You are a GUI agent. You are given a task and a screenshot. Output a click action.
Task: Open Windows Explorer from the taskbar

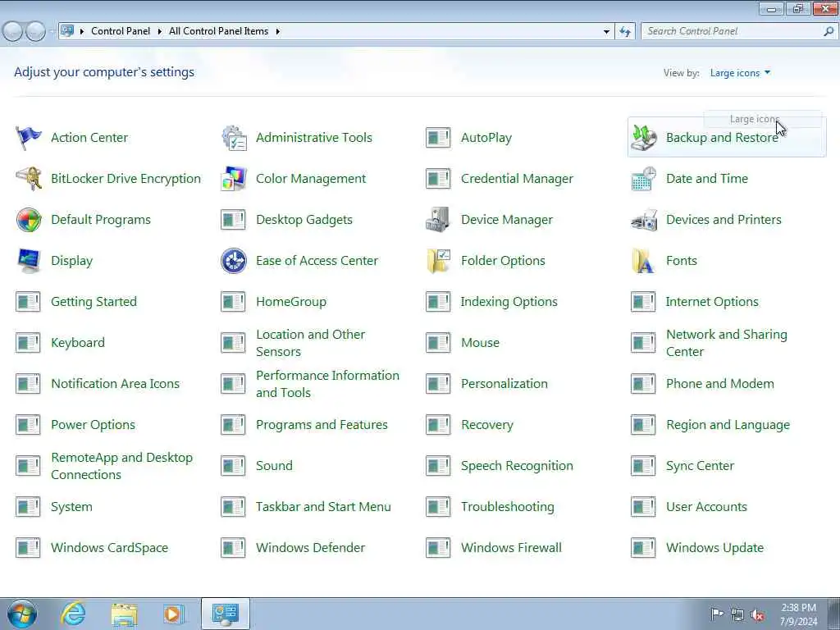125,614
